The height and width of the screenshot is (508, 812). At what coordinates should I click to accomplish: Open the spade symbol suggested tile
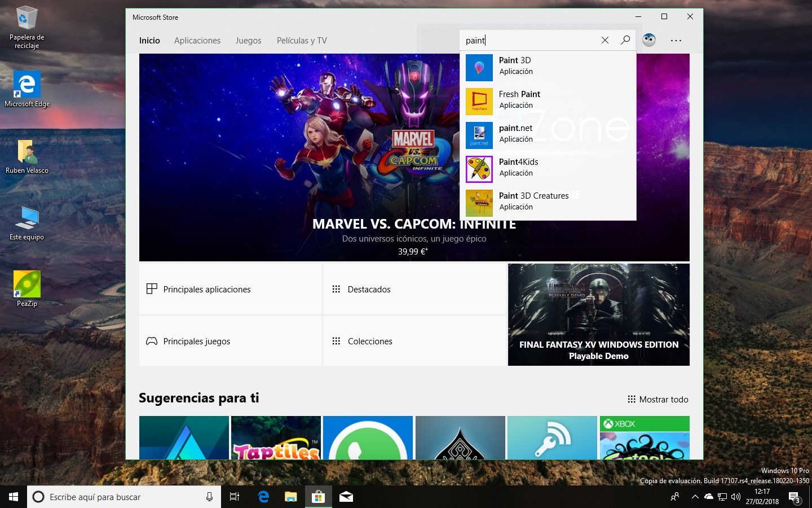(460, 437)
